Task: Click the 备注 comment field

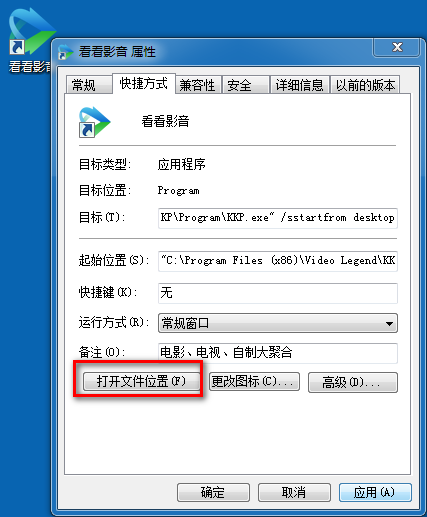Action: [278, 353]
